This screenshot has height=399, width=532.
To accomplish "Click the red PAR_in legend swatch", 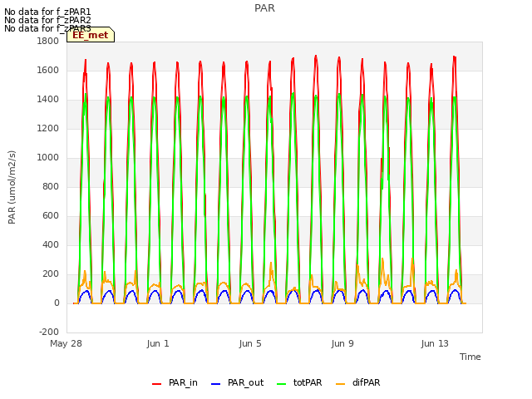I will (157, 384).
